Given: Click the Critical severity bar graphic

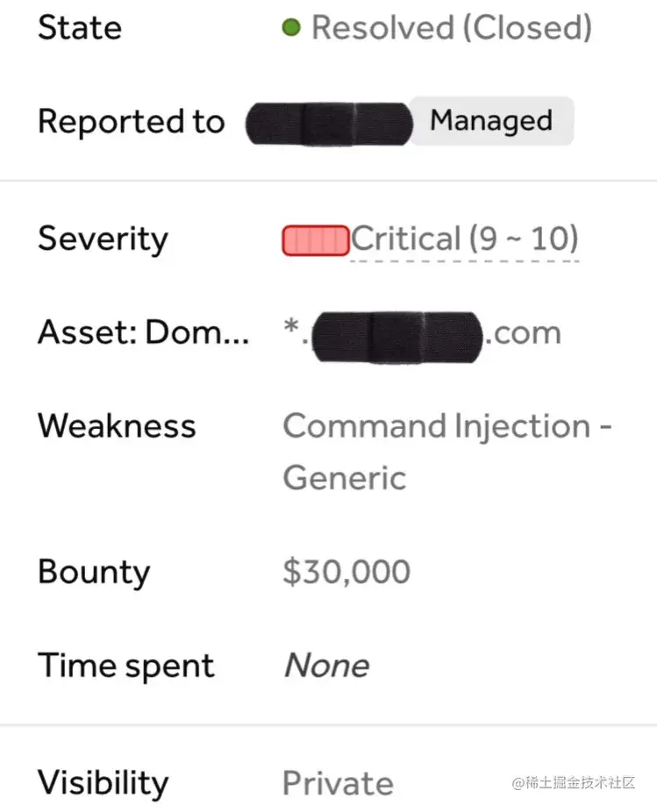Looking at the screenshot, I should pyautogui.click(x=314, y=239).
